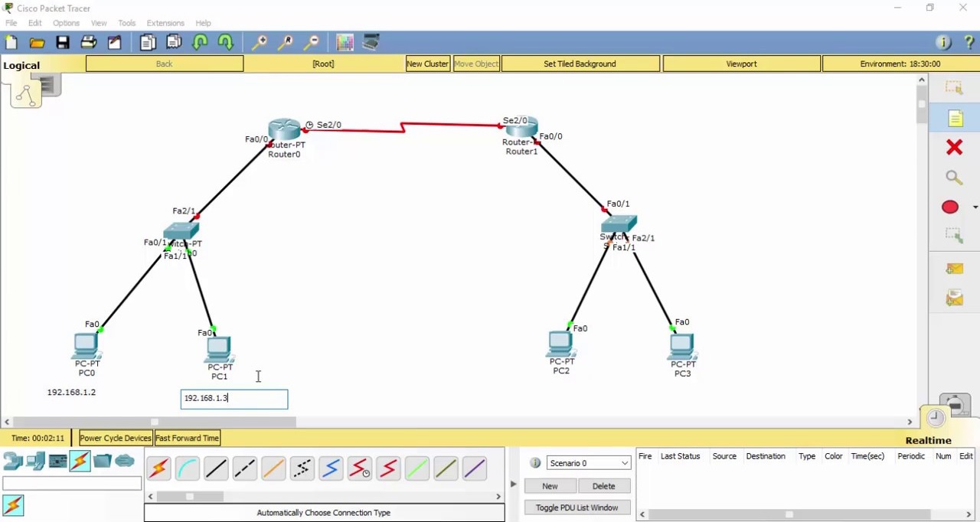Open the Options menu

(x=65, y=22)
